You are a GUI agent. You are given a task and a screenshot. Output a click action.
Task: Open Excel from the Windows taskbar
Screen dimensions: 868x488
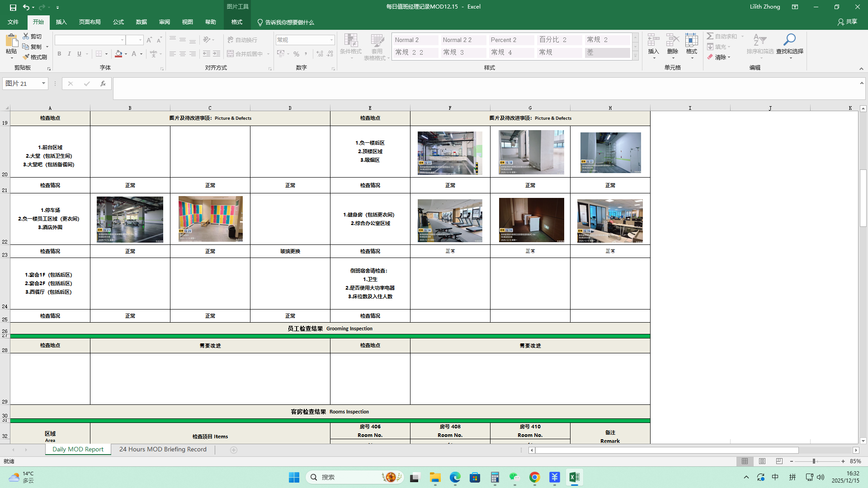tap(574, 477)
